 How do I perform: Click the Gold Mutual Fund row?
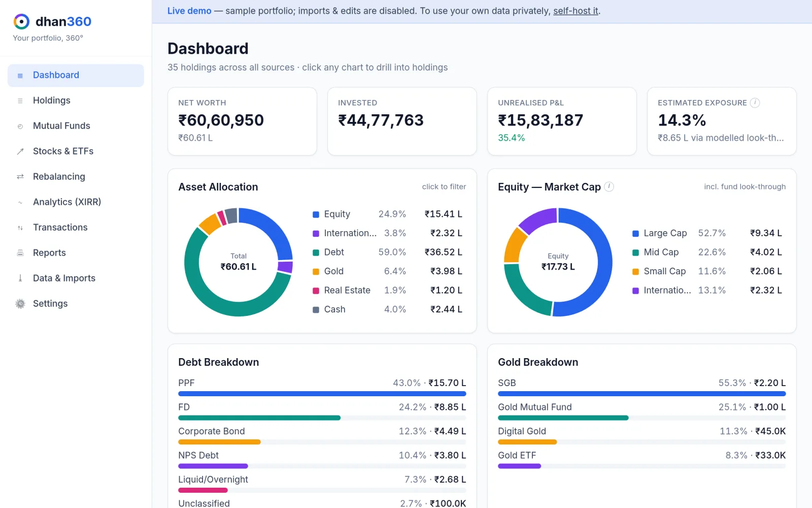coord(642,411)
